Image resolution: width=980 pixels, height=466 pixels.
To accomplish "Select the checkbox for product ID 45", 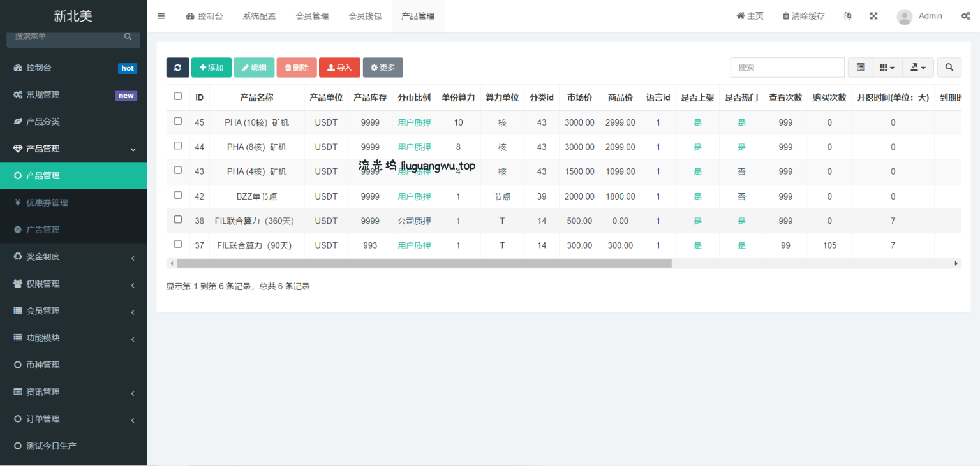I will (x=178, y=121).
